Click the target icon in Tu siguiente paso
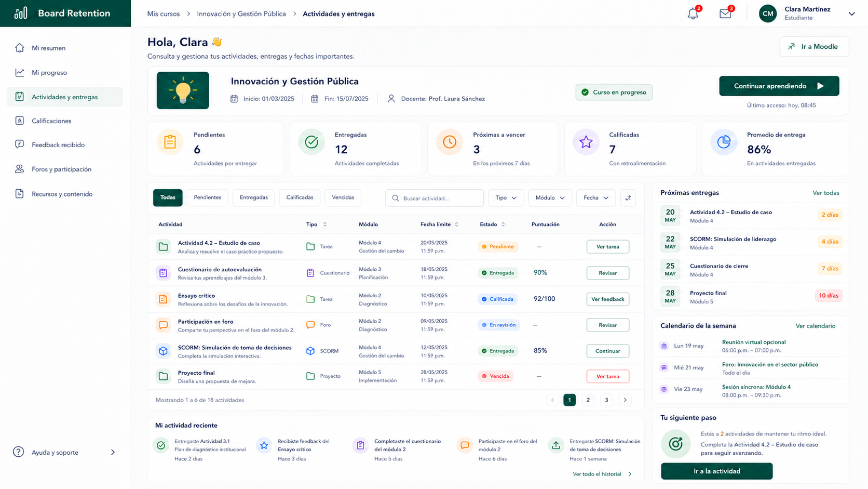The height and width of the screenshot is (489, 868). tap(675, 444)
